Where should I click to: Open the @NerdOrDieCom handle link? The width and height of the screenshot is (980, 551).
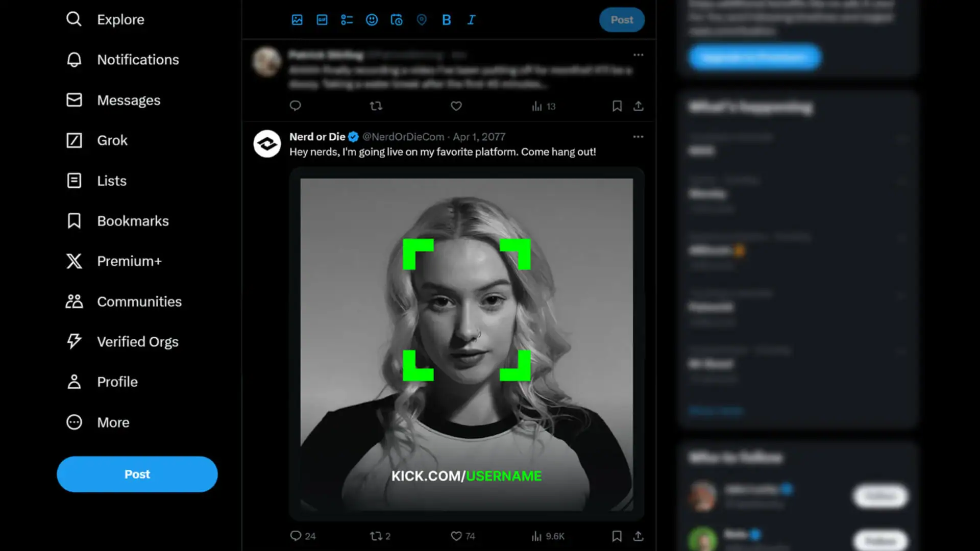pos(403,137)
